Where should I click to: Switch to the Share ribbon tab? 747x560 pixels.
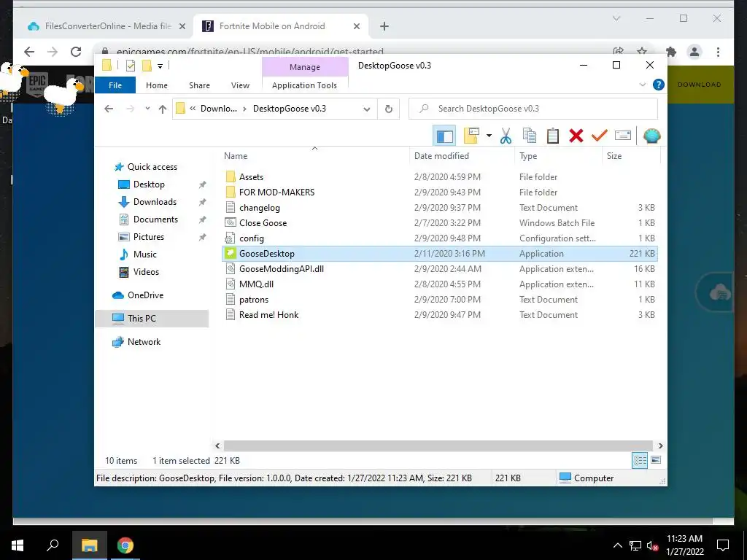tap(199, 85)
